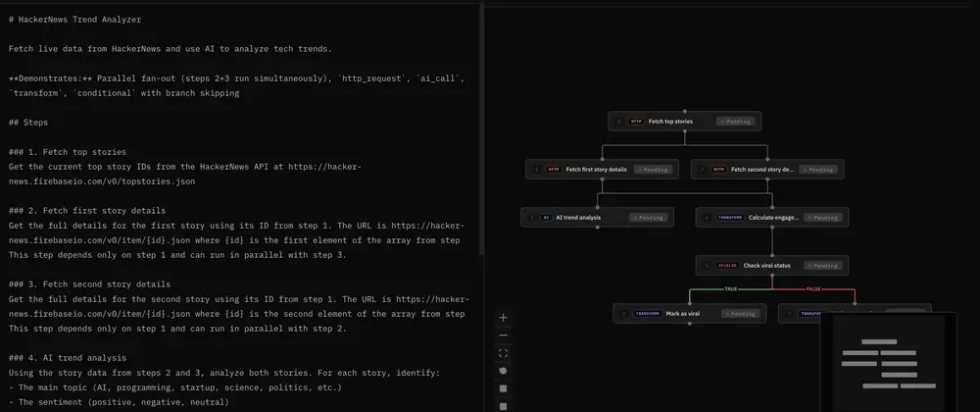Click the Pending status on Check viral status

(823, 266)
